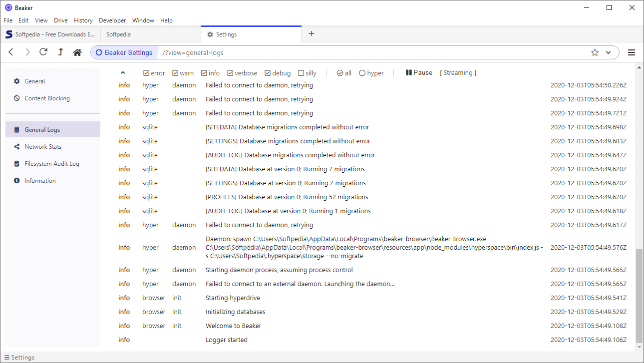644x363 pixels.
Task: Open the Window menu
Action: click(x=143, y=20)
